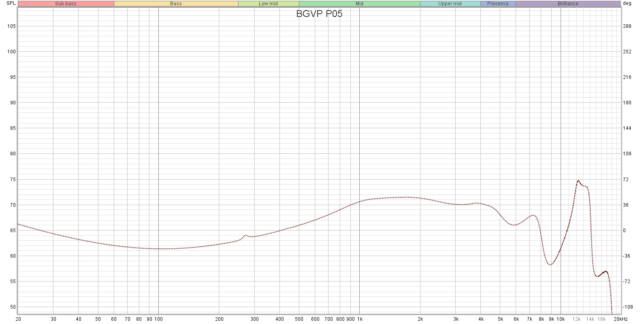Click the SPL axis label
This screenshot has height=324, width=644.
click(11, 3)
